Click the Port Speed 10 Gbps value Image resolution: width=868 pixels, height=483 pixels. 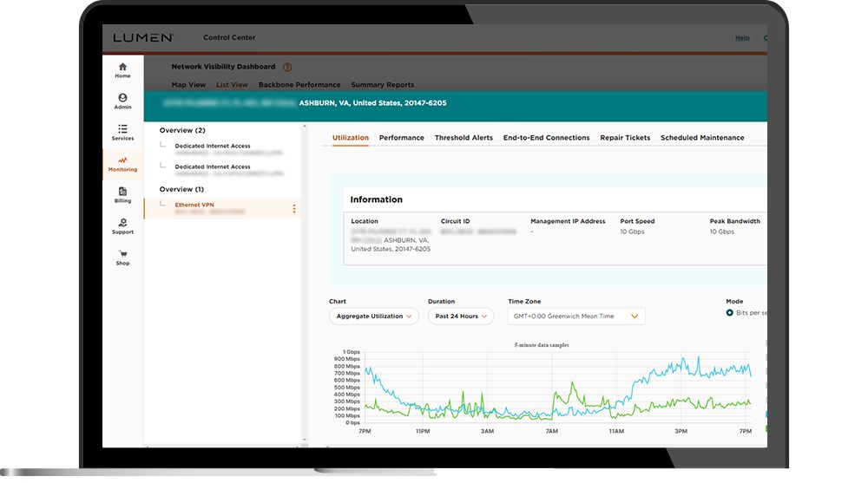coord(632,232)
